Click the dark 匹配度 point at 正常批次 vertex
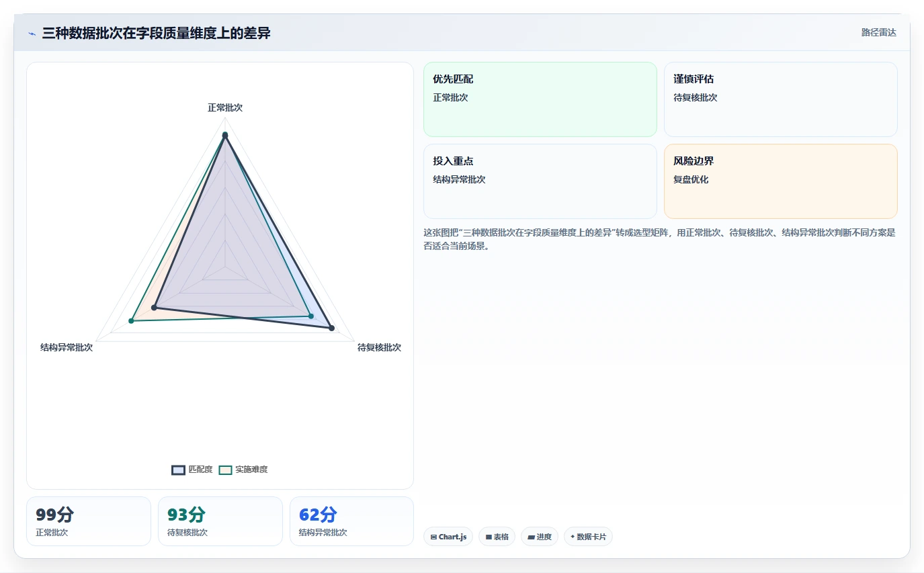 225,136
